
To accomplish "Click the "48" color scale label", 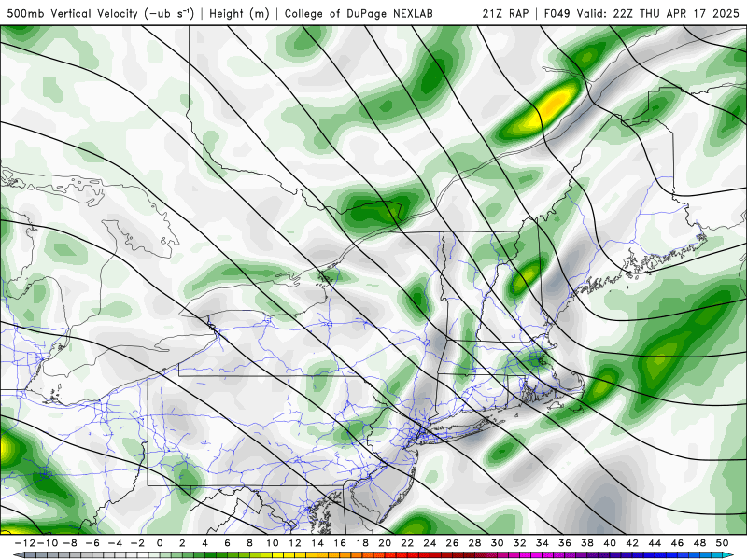I will pos(699,543).
